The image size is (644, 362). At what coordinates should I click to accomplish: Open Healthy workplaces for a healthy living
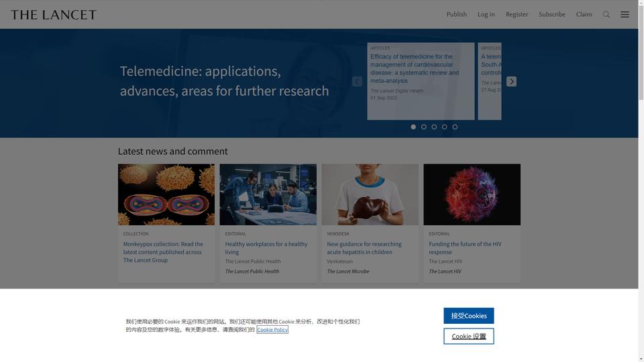pyautogui.click(x=266, y=248)
